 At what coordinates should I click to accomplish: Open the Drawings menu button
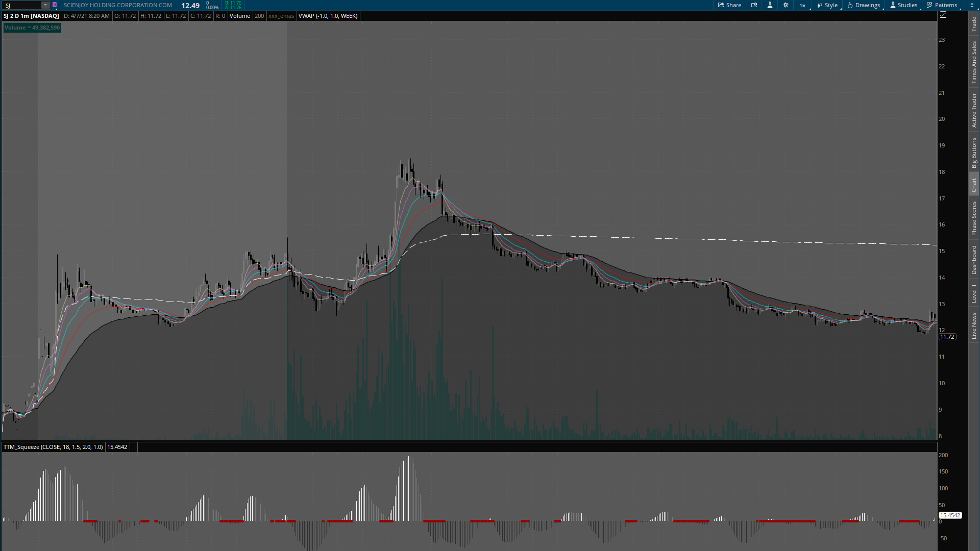[864, 5]
